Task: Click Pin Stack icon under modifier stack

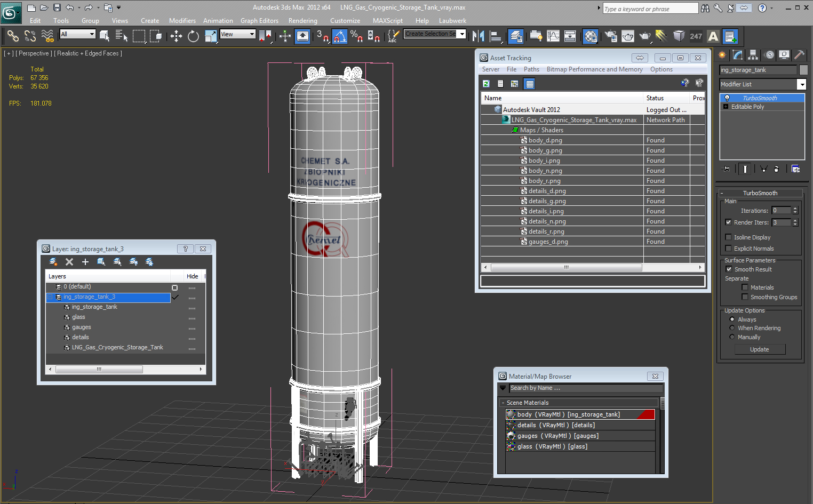Action: tap(726, 169)
